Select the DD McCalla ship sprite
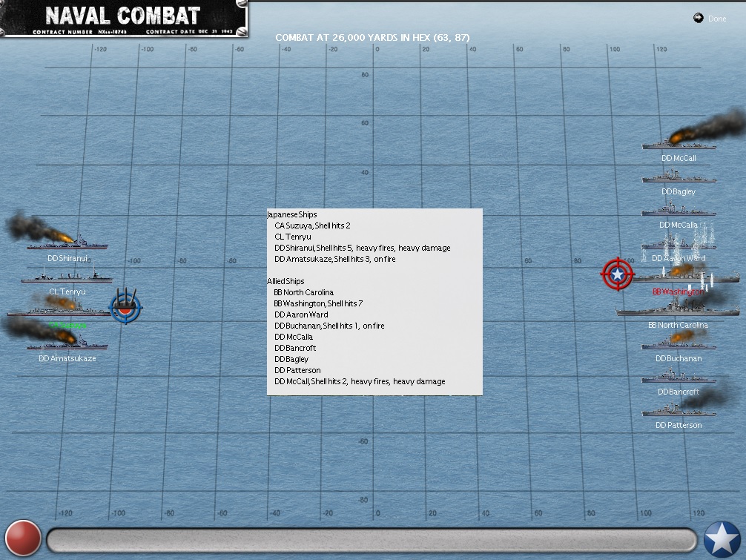 (679, 209)
